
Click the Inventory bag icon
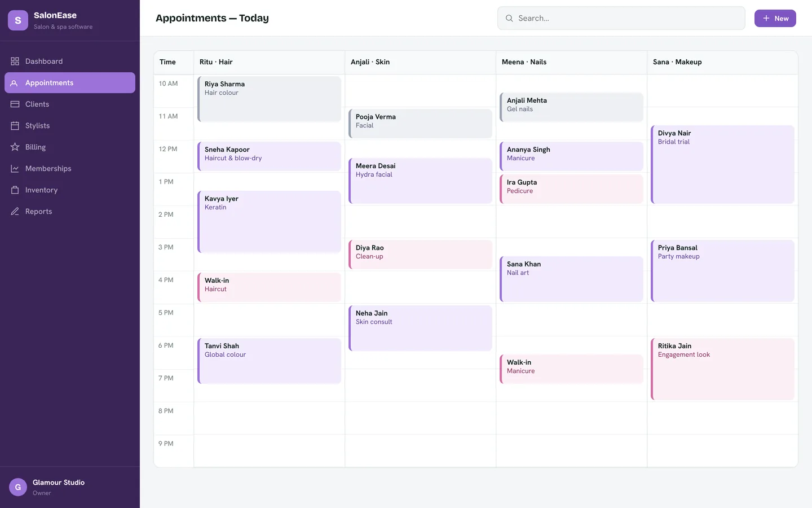[15, 190]
